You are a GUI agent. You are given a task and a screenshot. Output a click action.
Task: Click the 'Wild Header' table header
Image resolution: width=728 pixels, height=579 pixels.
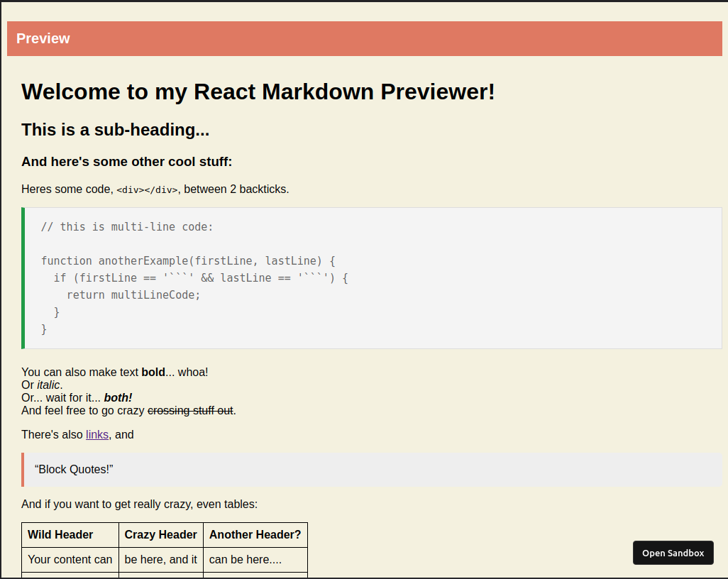70,535
